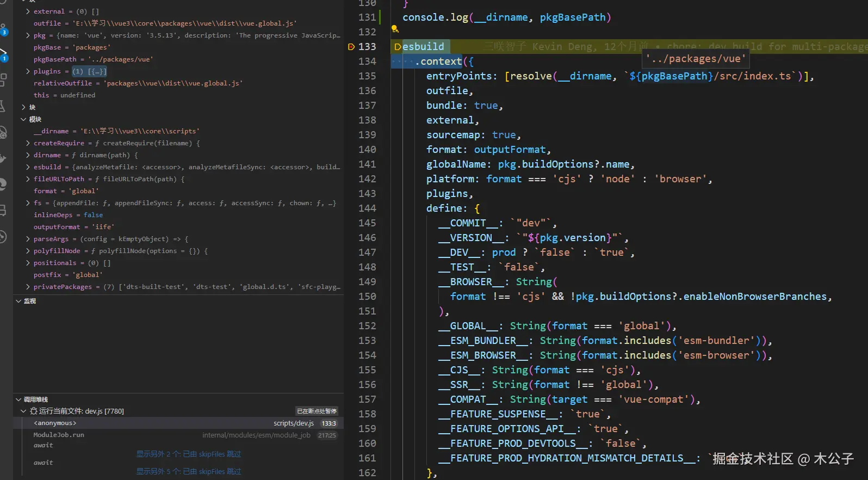Image resolution: width=868 pixels, height=480 pixels.
Task: Select the __dirname variable row
Action: pos(178,131)
